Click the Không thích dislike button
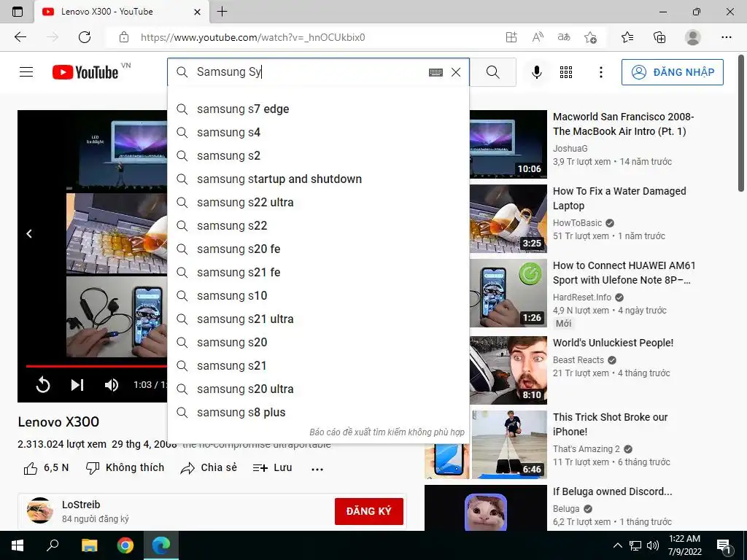Image resolution: width=747 pixels, height=560 pixels. [125, 468]
